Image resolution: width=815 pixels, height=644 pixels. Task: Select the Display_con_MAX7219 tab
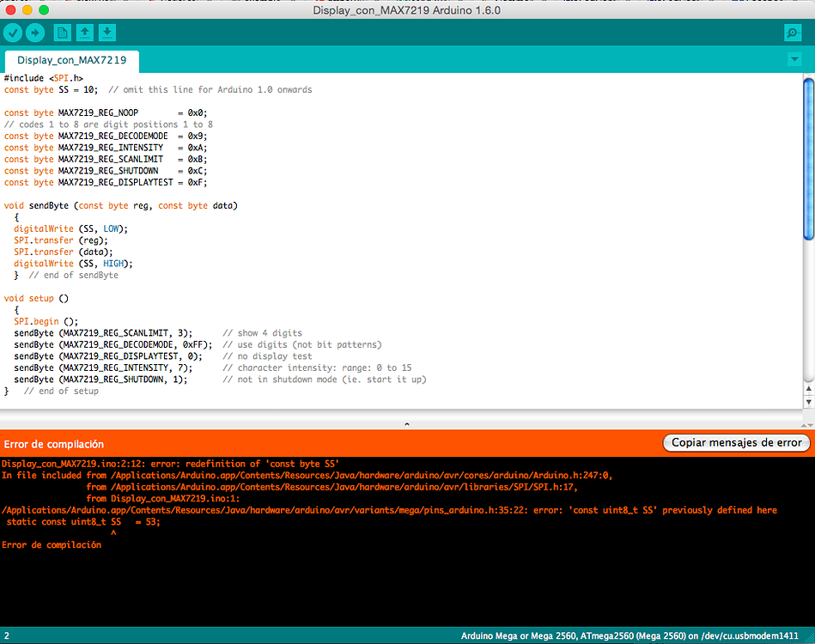(x=71, y=62)
